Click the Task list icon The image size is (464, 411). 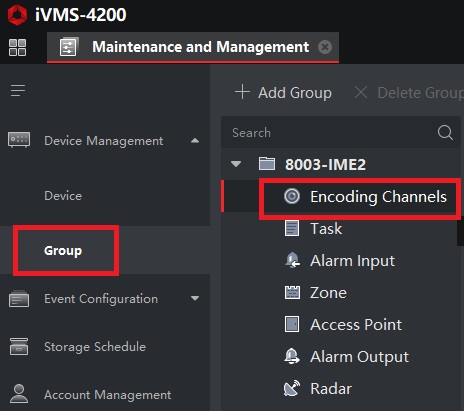tap(292, 228)
